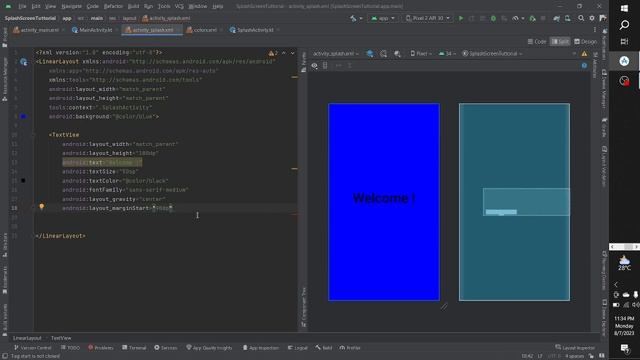Switch to MainActivity.kt tab
This screenshot has height=360, width=640.
coord(95,30)
